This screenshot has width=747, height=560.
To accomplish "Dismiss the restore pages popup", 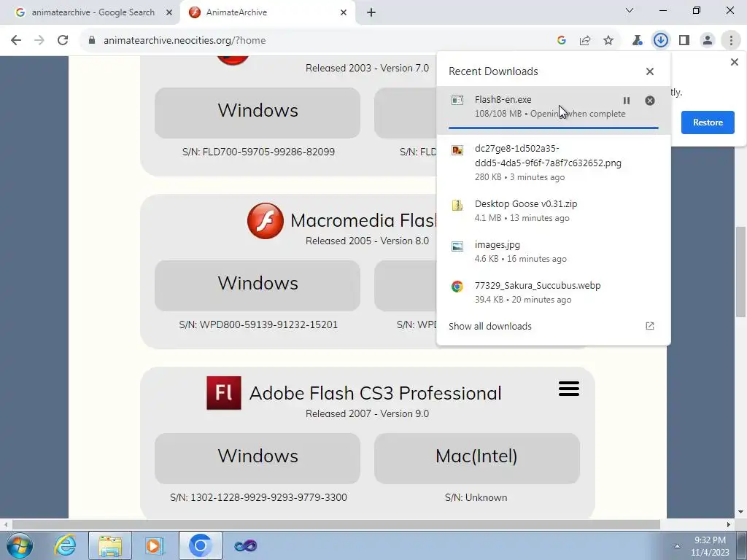I will tap(734, 62).
